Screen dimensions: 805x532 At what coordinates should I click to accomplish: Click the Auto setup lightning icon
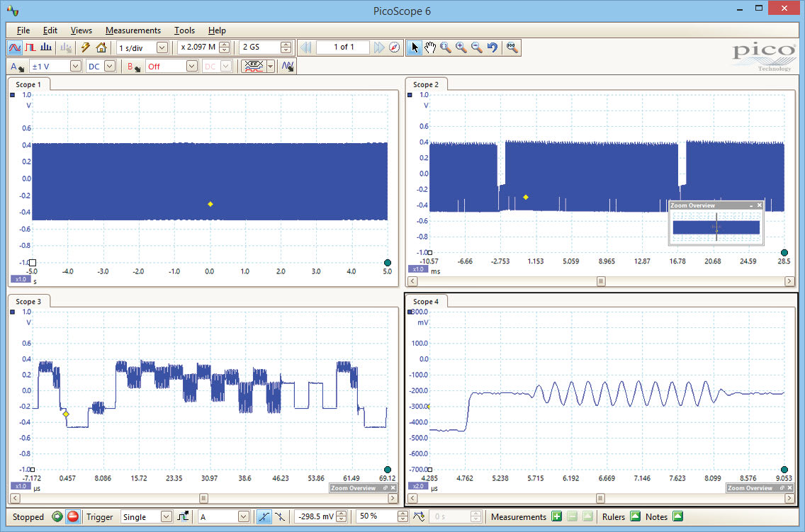click(x=85, y=47)
